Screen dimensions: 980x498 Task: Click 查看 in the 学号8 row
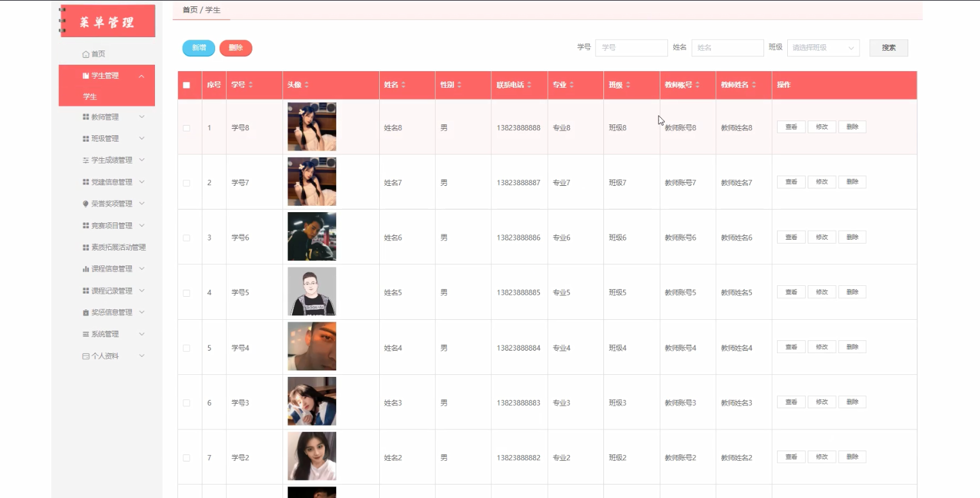click(791, 127)
